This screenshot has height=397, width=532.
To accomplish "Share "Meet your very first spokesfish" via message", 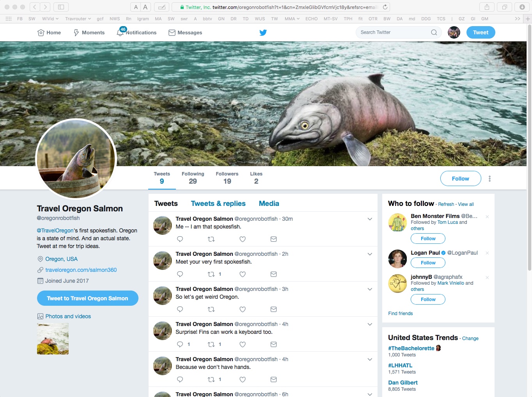I will pyautogui.click(x=274, y=274).
